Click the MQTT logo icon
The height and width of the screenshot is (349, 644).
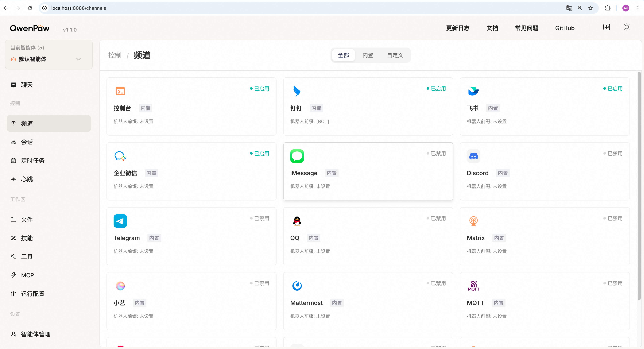(x=473, y=286)
